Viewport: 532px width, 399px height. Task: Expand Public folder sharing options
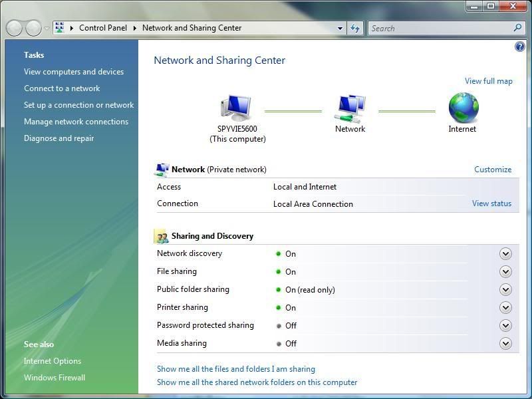[x=505, y=289]
